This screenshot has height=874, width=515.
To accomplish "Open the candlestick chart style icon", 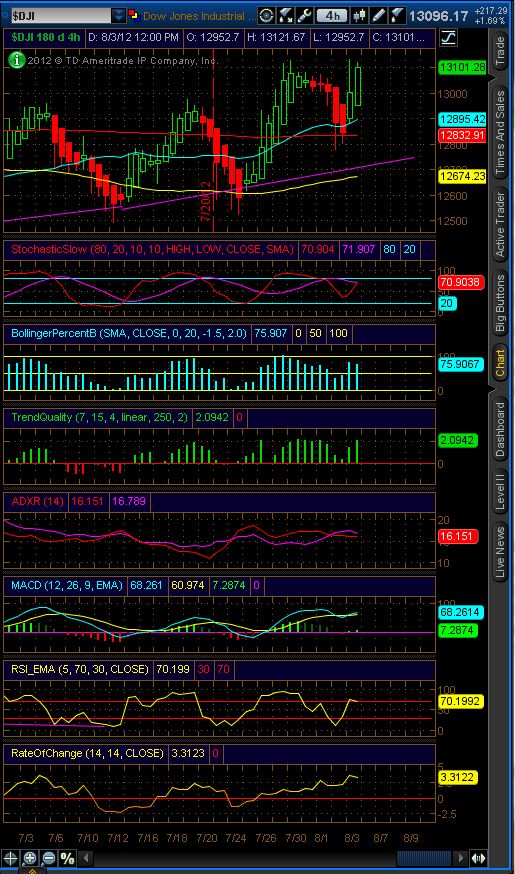I will tap(361, 15).
